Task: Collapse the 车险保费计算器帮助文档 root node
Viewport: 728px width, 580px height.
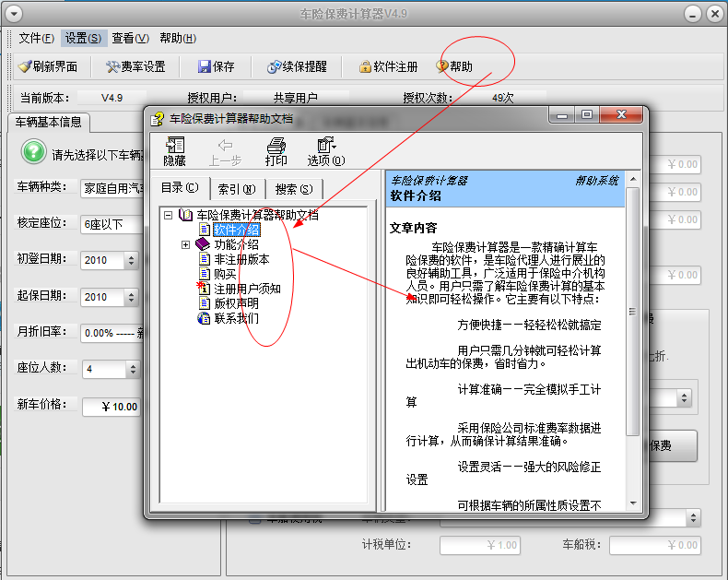Action: (x=168, y=215)
